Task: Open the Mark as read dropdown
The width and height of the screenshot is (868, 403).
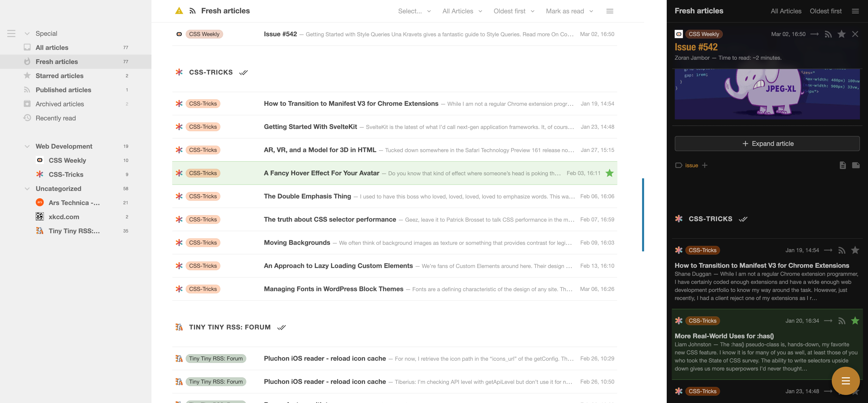Action: pyautogui.click(x=569, y=11)
